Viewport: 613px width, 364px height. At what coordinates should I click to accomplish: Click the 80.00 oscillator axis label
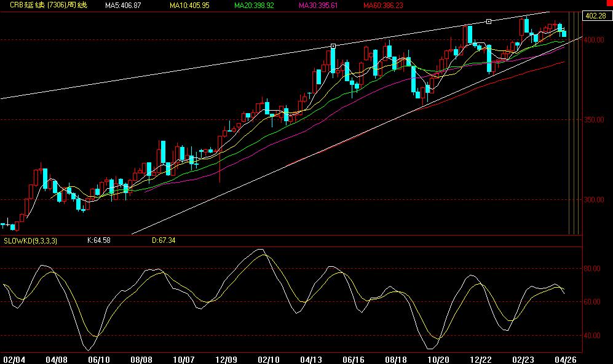[591, 269]
